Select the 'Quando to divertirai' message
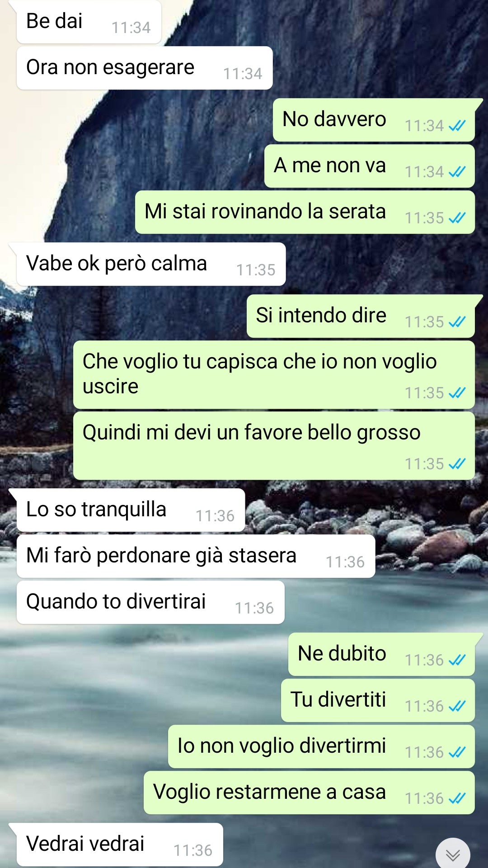 click(150, 602)
